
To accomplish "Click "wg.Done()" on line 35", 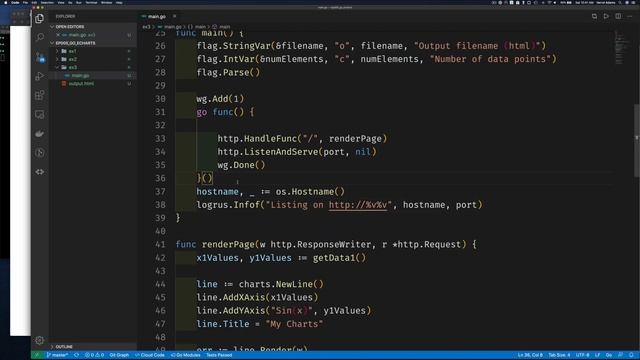I will [x=241, y=165].
